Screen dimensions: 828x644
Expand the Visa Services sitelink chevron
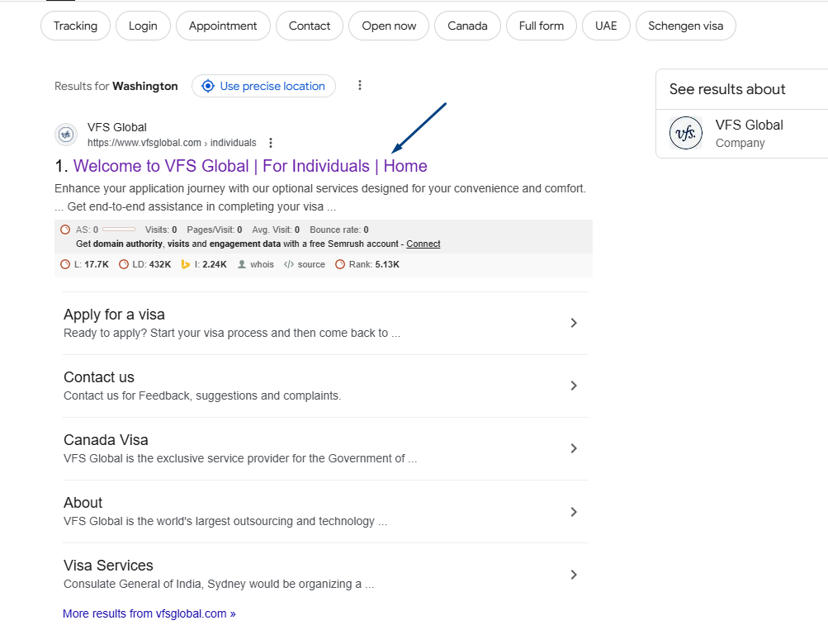[x=574, y=575]
